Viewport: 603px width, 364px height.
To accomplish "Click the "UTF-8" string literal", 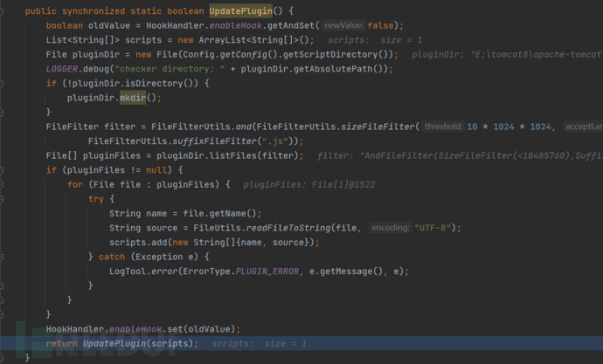I will tap(433, 228).
